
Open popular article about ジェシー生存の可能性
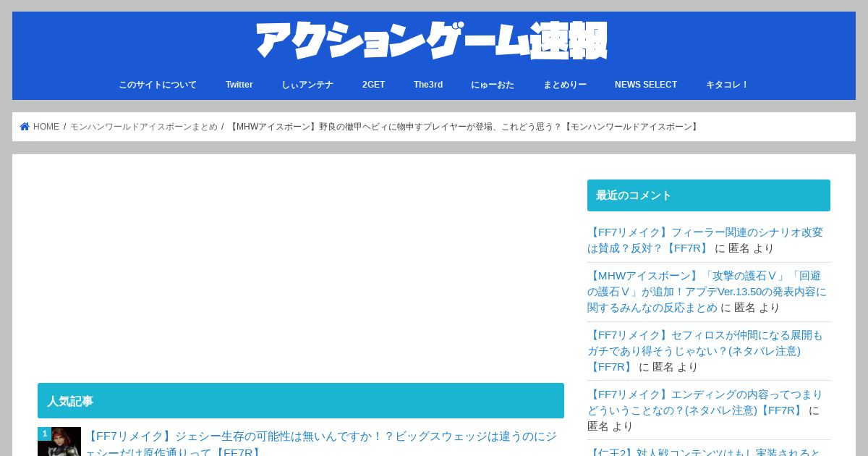tap(321, 444)
